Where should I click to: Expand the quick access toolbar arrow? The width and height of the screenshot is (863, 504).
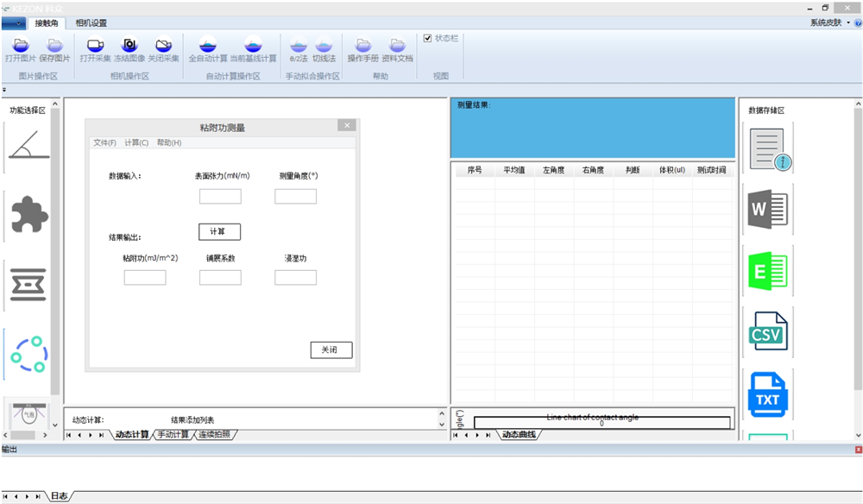click(4, 90)
